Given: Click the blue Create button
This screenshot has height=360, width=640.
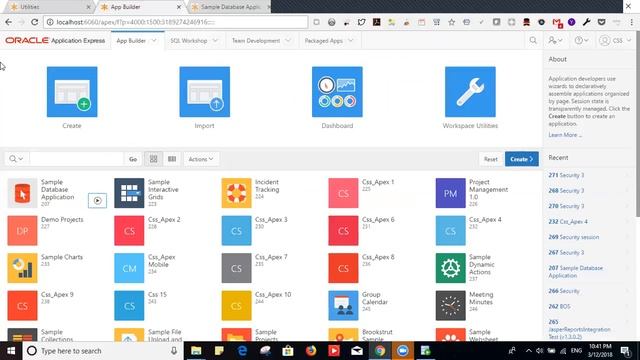Looking at the screenshot, I should coord(522,159).
